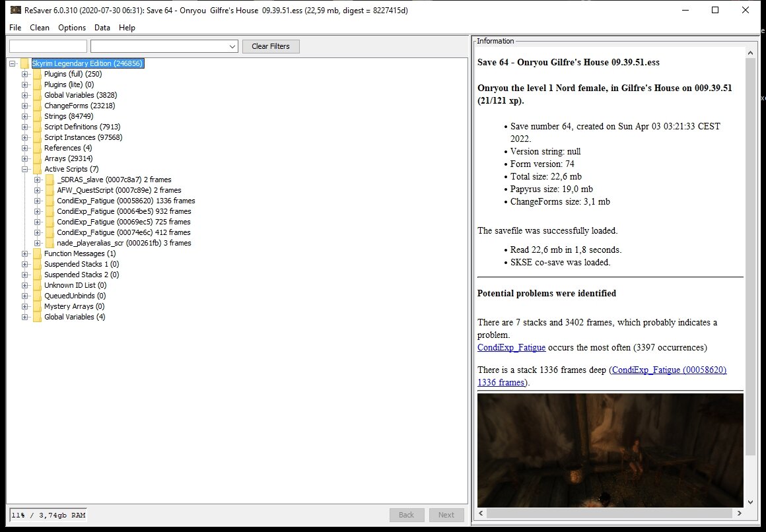Expand the QueuedUnbinds node
This screenshot has height=532, width=766.
(25, 296)
